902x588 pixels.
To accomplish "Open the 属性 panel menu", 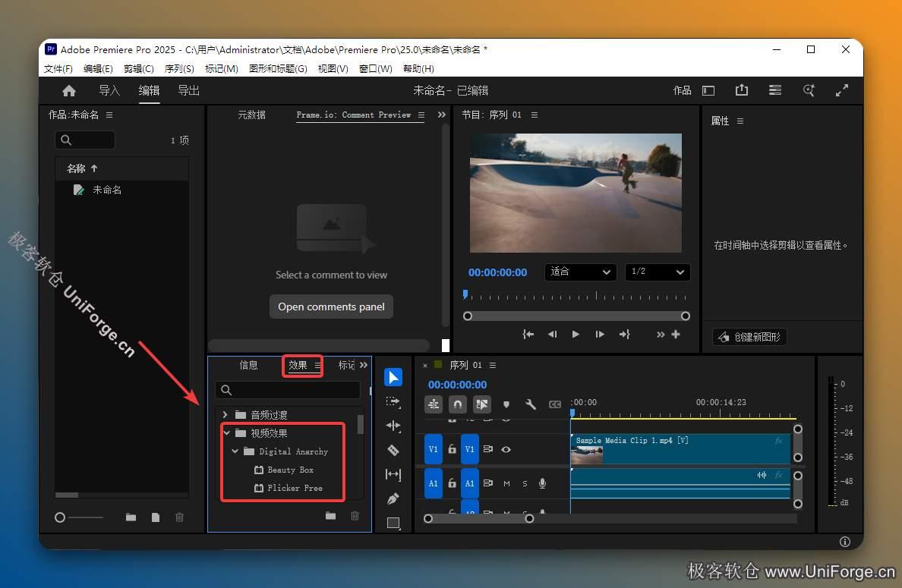I will coord(740,121).
